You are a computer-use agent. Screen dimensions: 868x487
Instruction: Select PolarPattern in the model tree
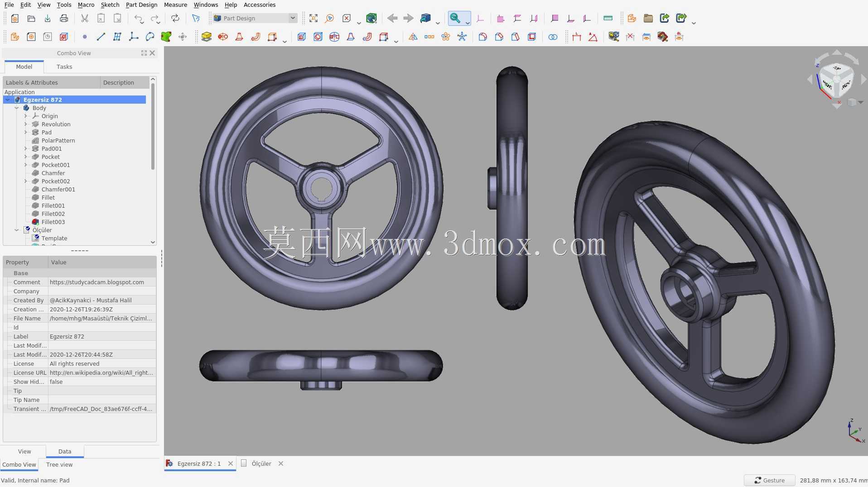pos(58,140)
